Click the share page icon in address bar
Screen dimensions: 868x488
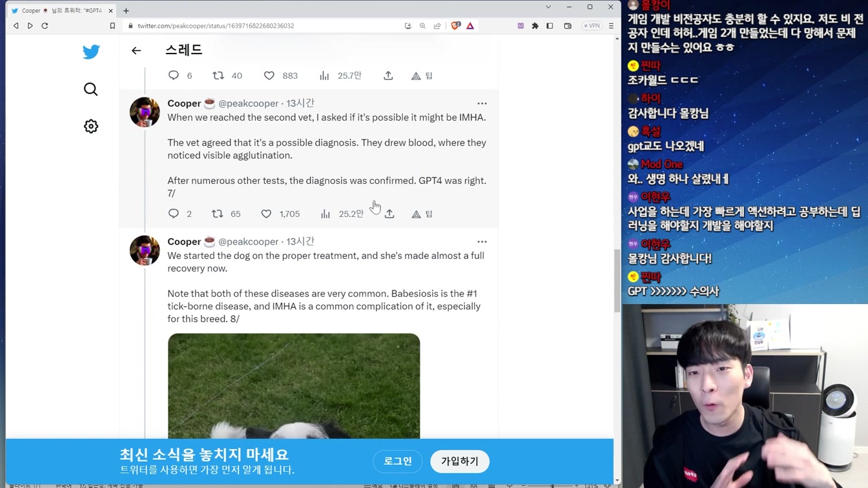(437, 26)
